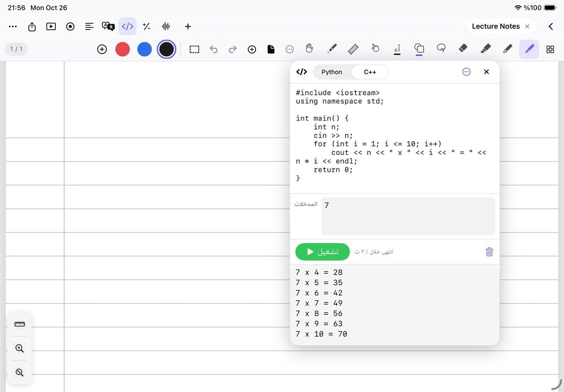Collapse sidebar with the back chevron

(551, 26)
